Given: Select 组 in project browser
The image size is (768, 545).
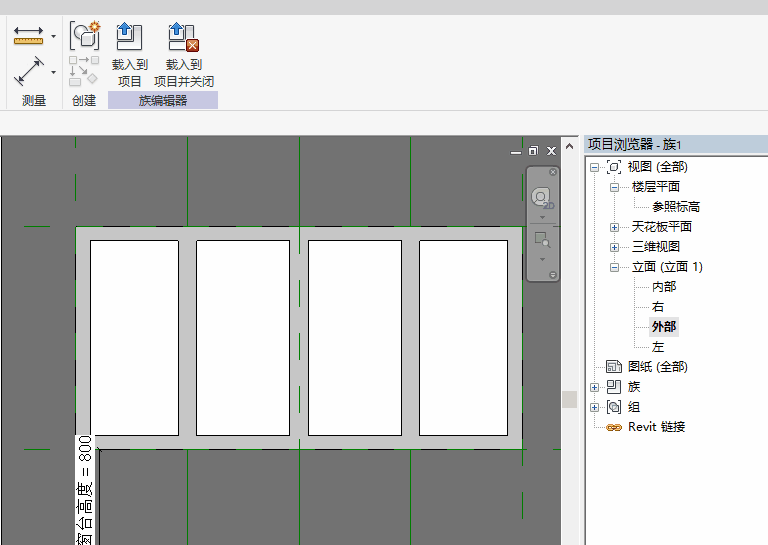Looking at the screenshot, I should click(634, 407).
